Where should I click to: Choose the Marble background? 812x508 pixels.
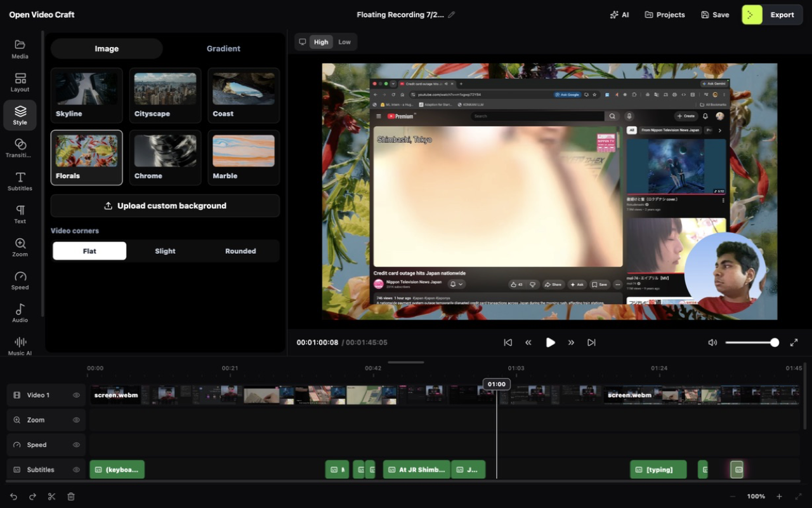(x=244, y=157)
